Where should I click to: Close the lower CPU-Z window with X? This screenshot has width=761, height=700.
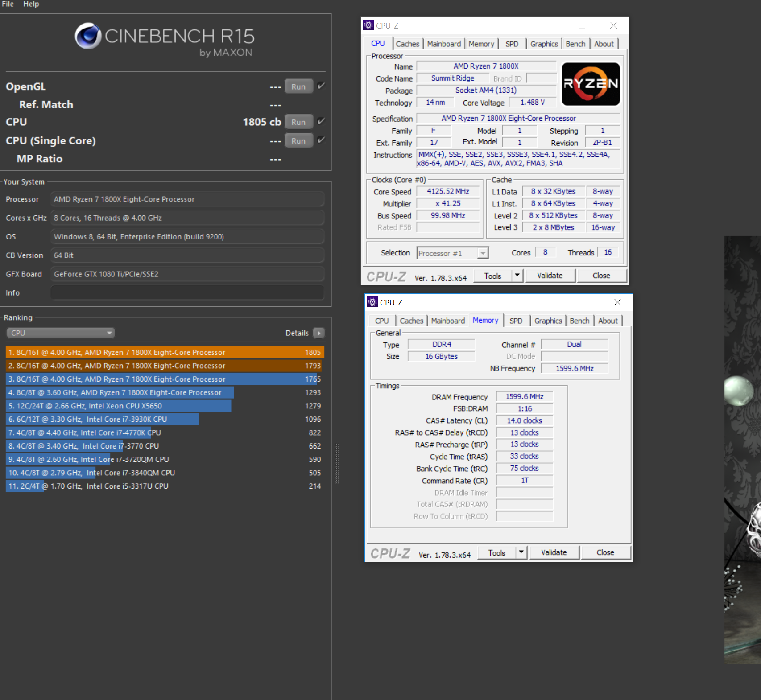617,302
